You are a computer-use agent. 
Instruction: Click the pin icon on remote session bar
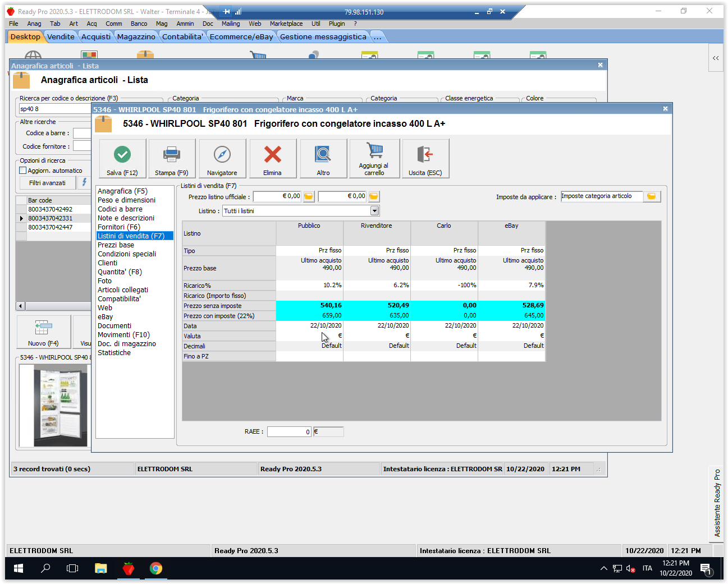[x=226, y=12]
